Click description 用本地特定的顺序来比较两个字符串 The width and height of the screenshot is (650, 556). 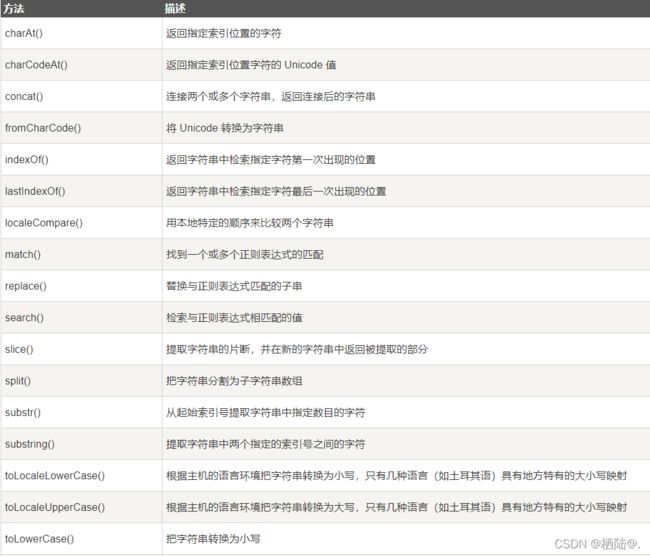[x=250, y=223]
